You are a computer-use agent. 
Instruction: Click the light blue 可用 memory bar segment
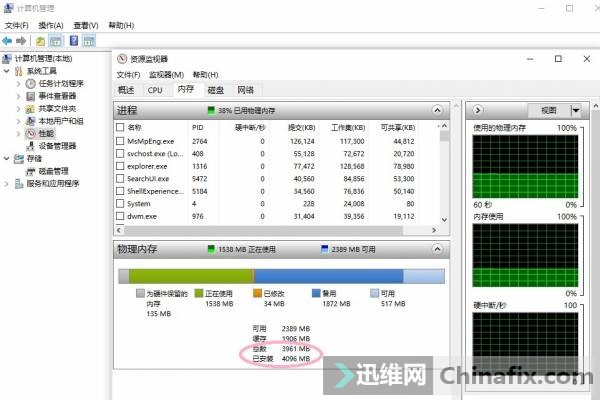tap(424, 276)
